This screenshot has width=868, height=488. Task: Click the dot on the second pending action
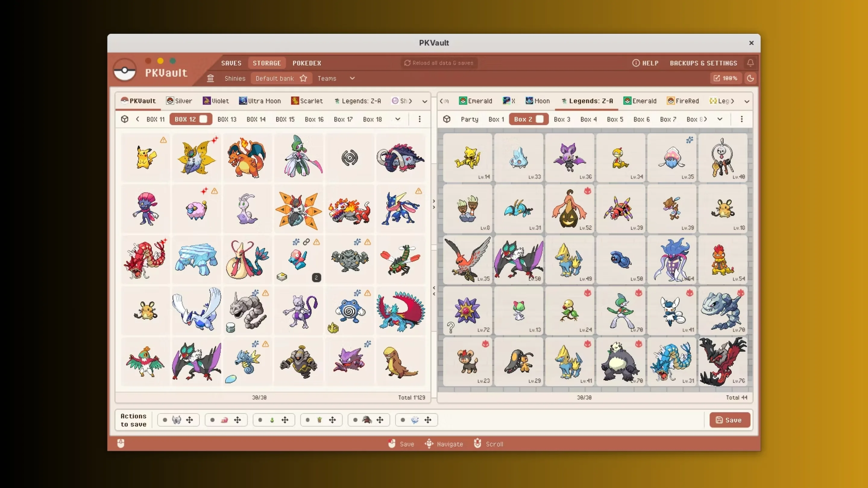[x=212, y=420]
